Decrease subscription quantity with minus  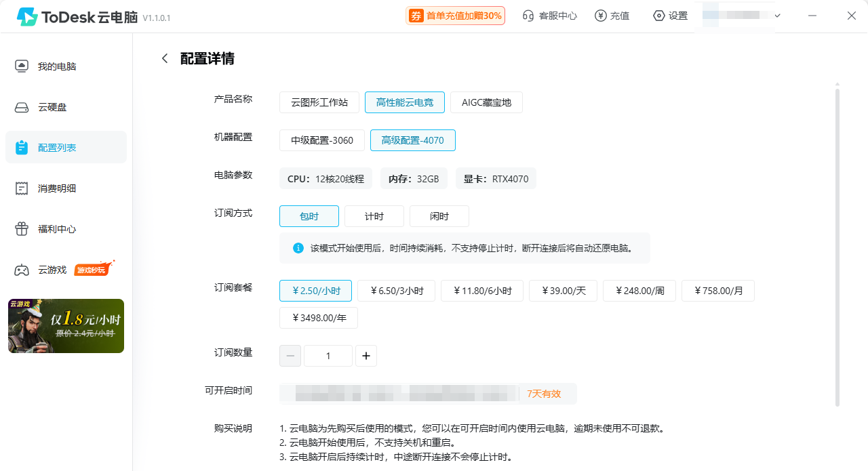pos(290,356)
